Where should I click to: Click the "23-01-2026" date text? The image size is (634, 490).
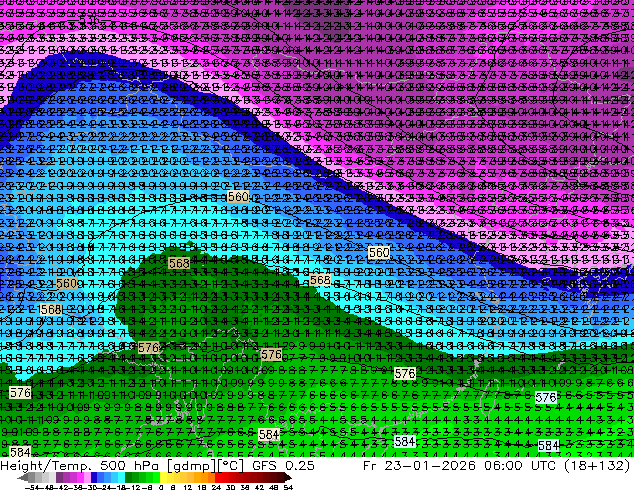430,466
